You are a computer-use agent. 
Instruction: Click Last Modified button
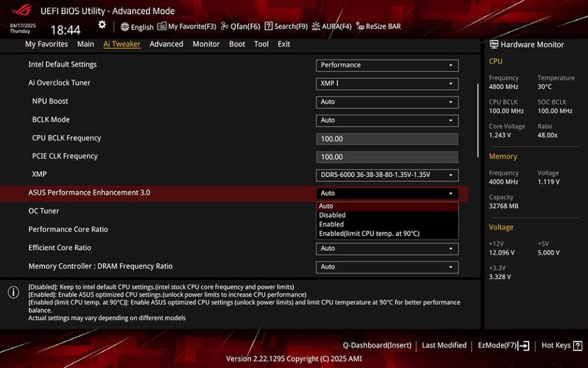[x=444, y=345]
